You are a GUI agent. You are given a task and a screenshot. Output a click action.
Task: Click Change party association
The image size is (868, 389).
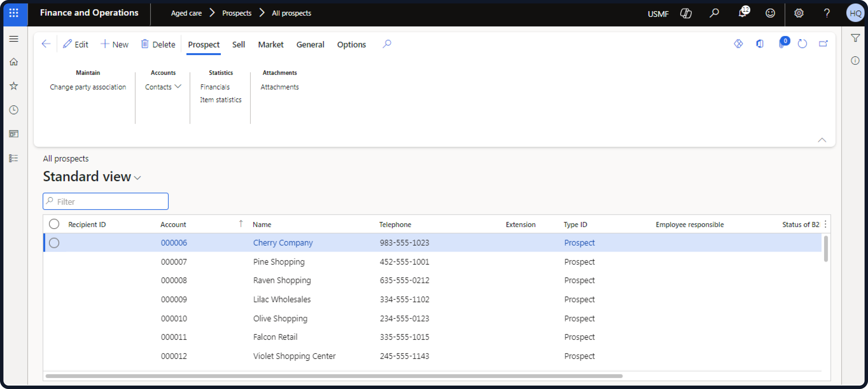pos(88,87)
